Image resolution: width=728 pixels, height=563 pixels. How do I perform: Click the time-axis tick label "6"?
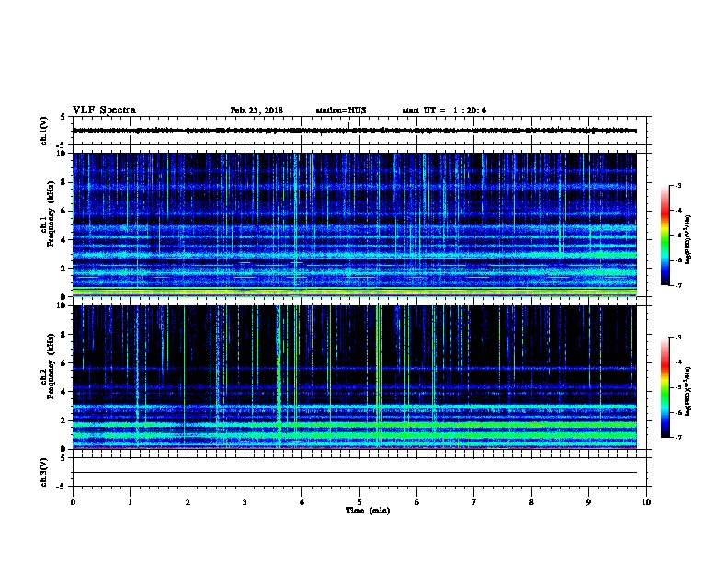click(416, 502)
